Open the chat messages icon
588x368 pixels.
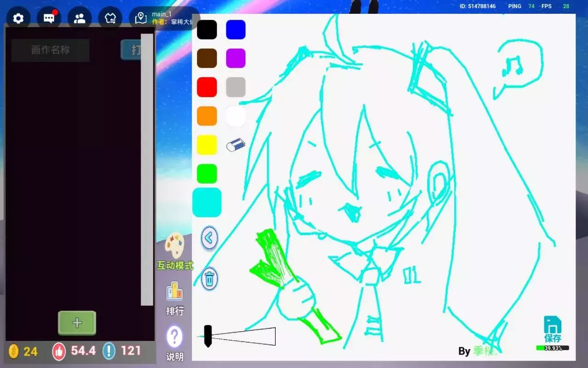(49, 18)
